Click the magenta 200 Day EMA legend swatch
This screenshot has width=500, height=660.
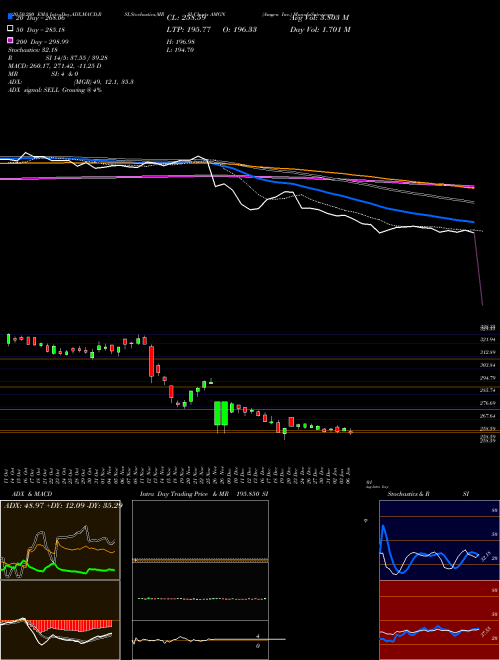pyautogui.click(x=10, y=41)
